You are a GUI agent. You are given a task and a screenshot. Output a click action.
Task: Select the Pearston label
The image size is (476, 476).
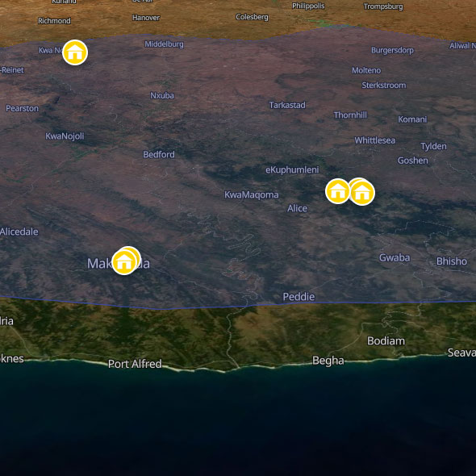point(22,108)
